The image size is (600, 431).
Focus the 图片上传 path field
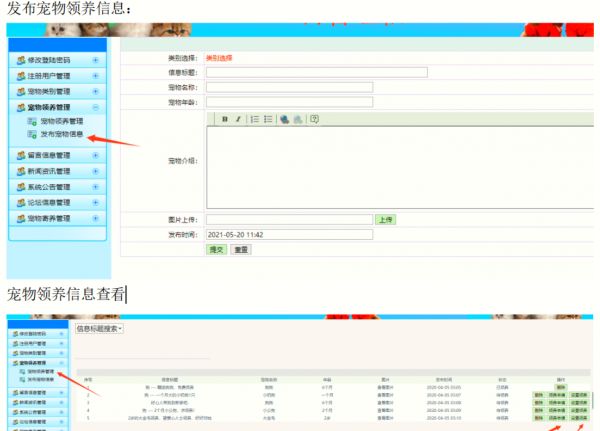[x=289, y=220]
